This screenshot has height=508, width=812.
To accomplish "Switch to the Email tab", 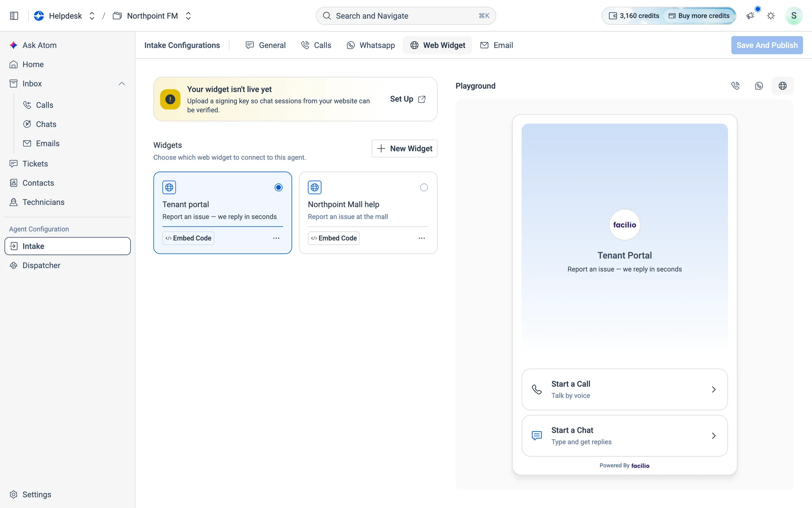I will pos(497,45).
